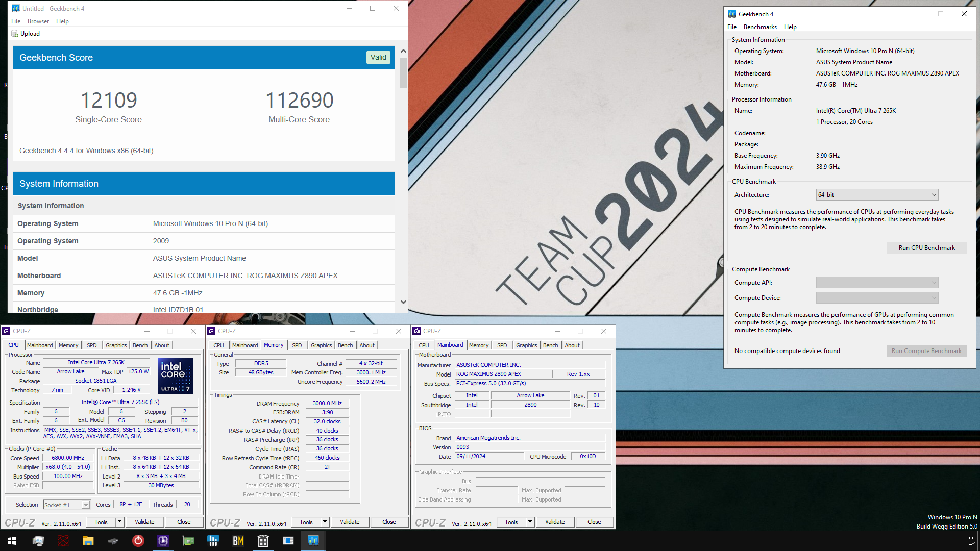Open the Socket #1 selection dropdown
This screenshot has height=551, width=980.
(x=66, y=505)
